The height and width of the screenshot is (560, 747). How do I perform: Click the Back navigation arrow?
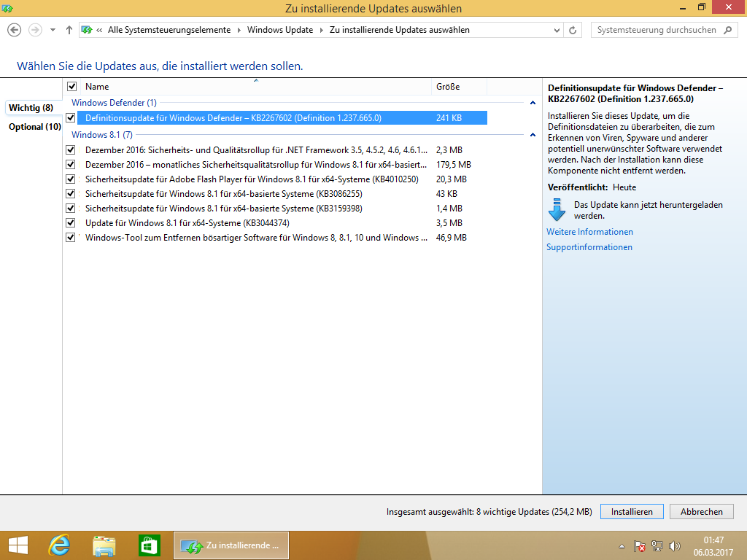click(15, 30)
